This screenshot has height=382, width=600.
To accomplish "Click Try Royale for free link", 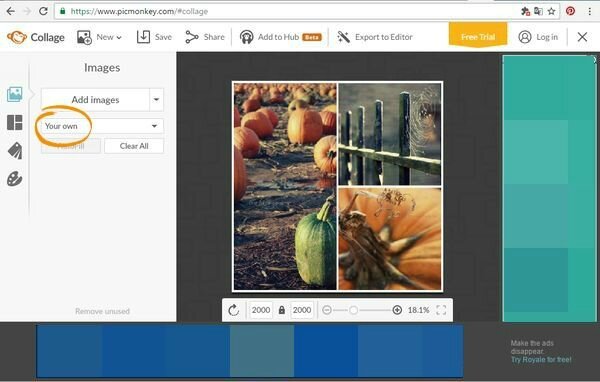I will point(541,360).
